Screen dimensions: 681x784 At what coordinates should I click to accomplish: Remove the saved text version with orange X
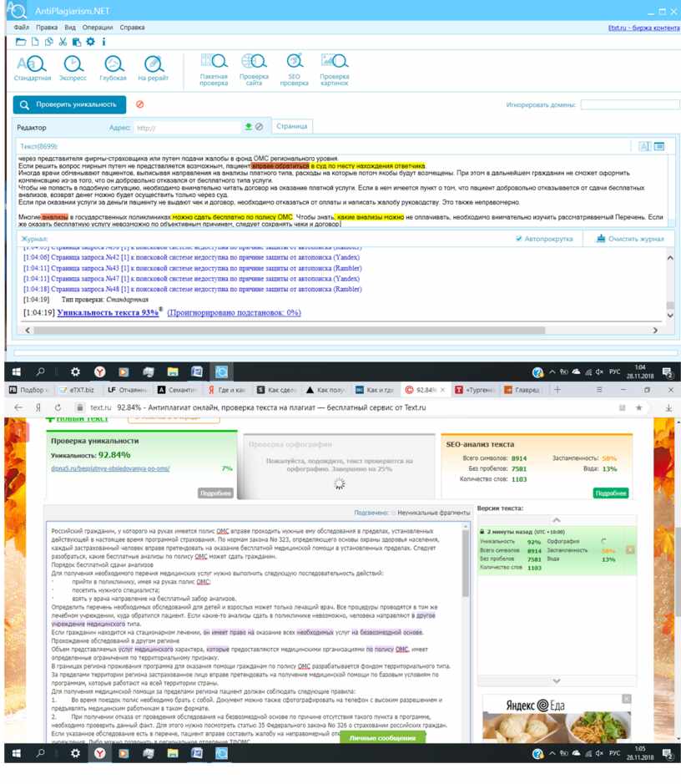tap(630, 550)
